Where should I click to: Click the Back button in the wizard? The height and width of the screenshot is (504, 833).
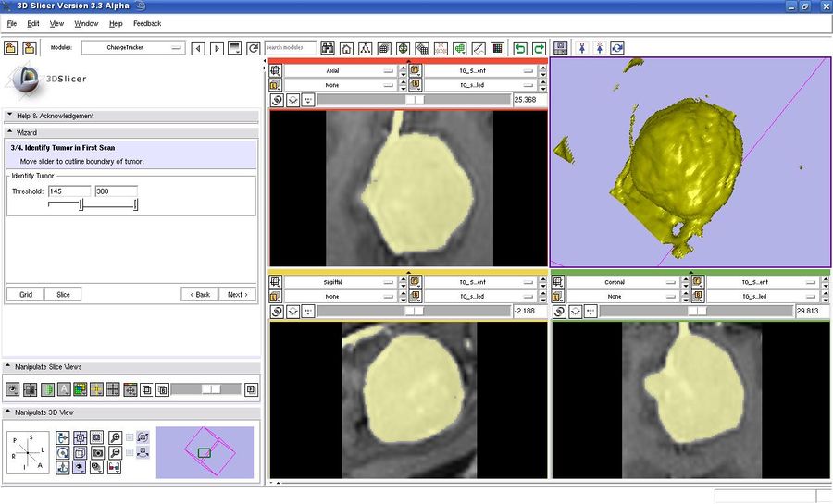tap(200, 294)
